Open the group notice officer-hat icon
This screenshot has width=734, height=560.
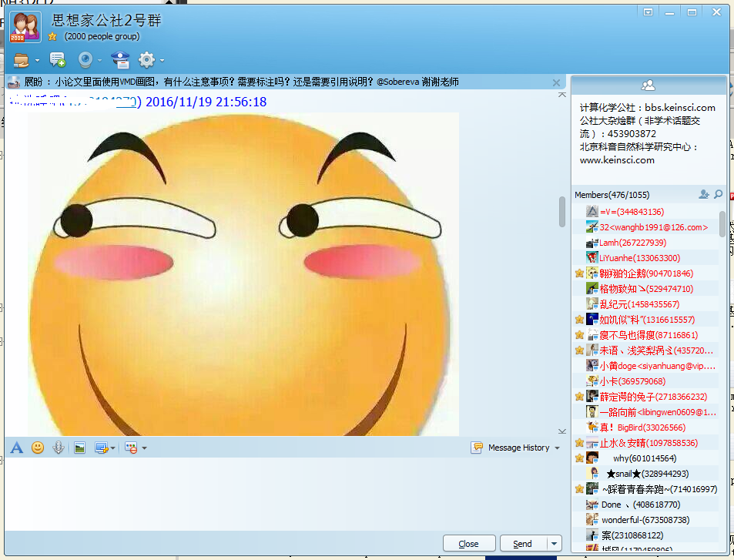click(120, 60)
